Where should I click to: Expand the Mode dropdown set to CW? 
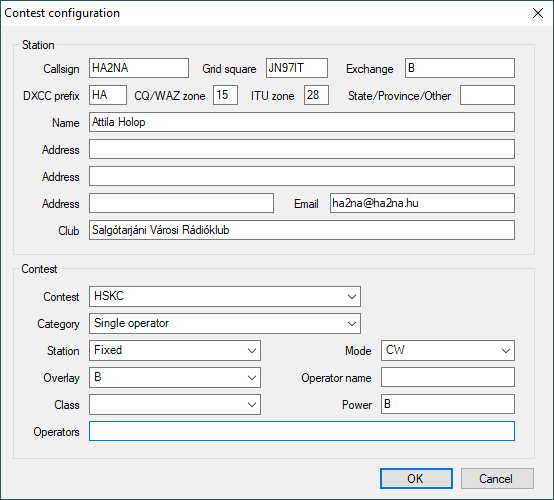point(448,351)
